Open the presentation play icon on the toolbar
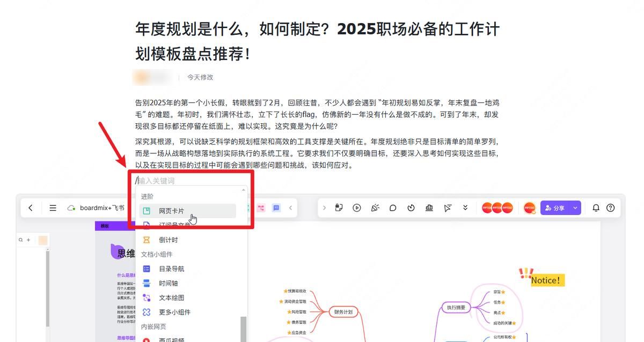Image resolution: width=644 pixels, height=342 pixels. click(x=356, y=207)
